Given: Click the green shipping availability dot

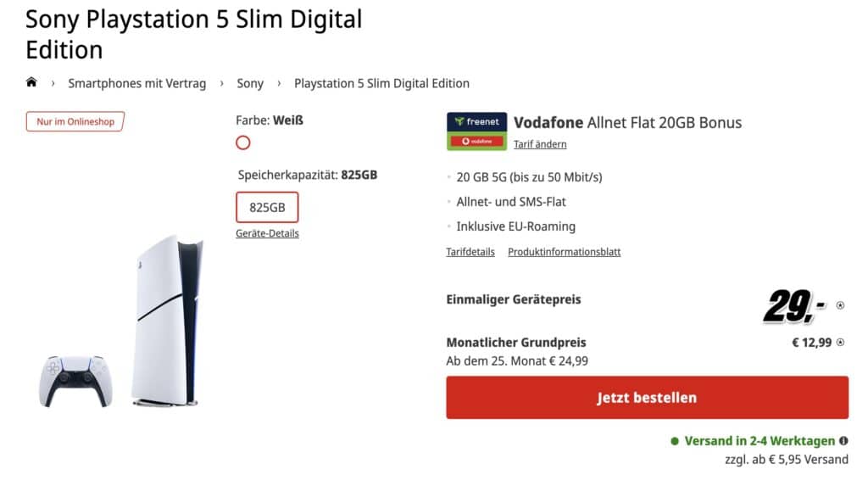Looking at the screenshot, I should [x=675, y=441].
